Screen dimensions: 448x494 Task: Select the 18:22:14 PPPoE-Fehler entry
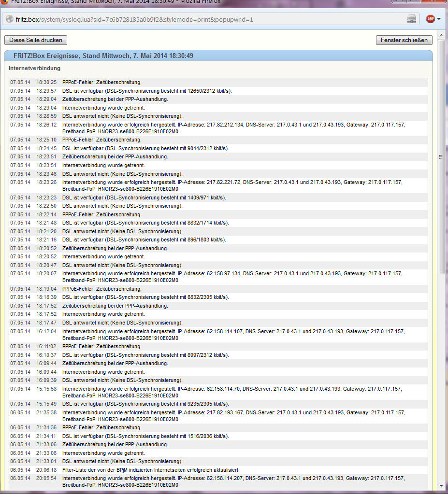point(218,214)
